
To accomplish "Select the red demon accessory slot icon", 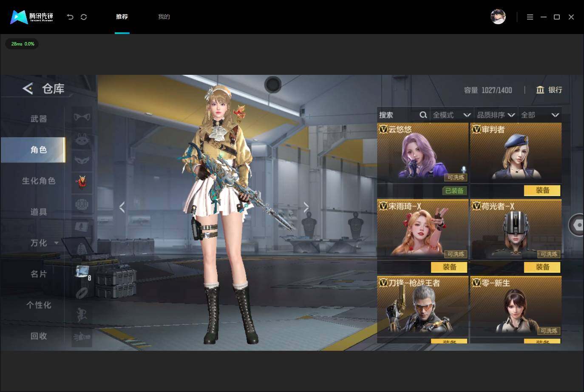I will pos(82,182).
